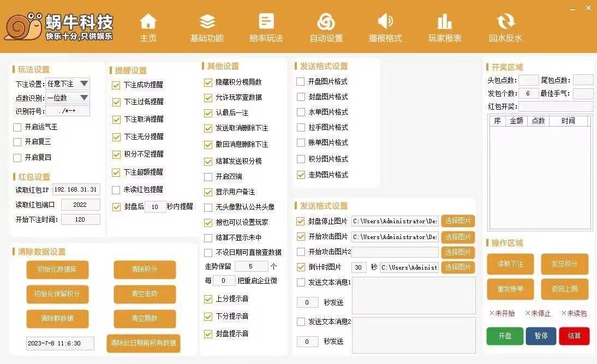
Task: Click 发总积分 button
Action: (565, 264)
